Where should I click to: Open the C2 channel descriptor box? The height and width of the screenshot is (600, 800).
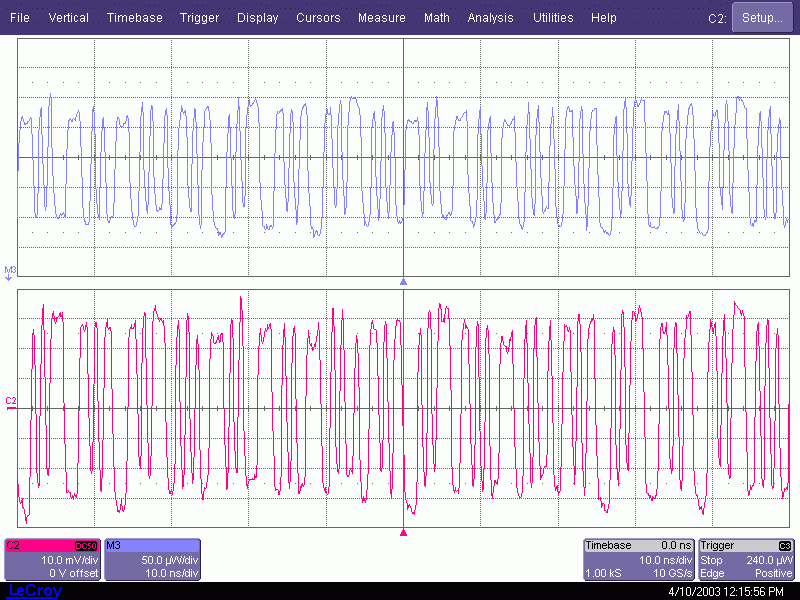pos(52,559)
